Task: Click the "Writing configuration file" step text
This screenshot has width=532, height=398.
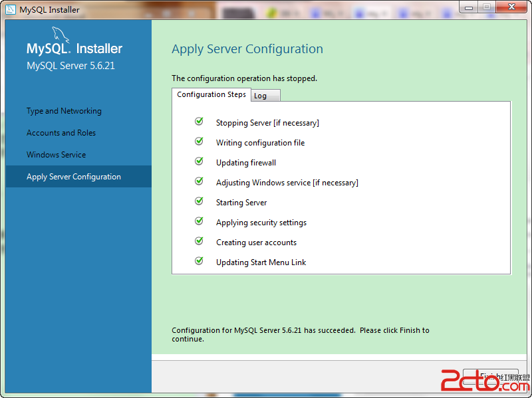Action: pos(260,143)
